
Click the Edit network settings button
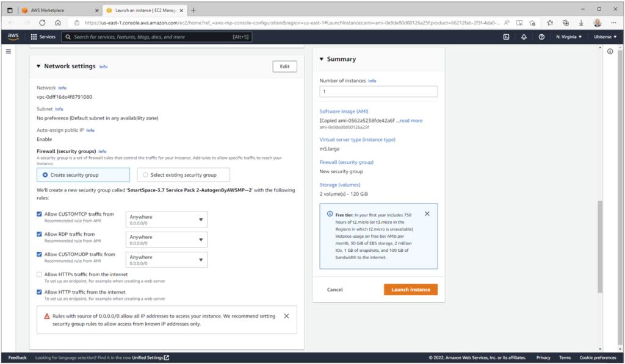pos(284,66)
